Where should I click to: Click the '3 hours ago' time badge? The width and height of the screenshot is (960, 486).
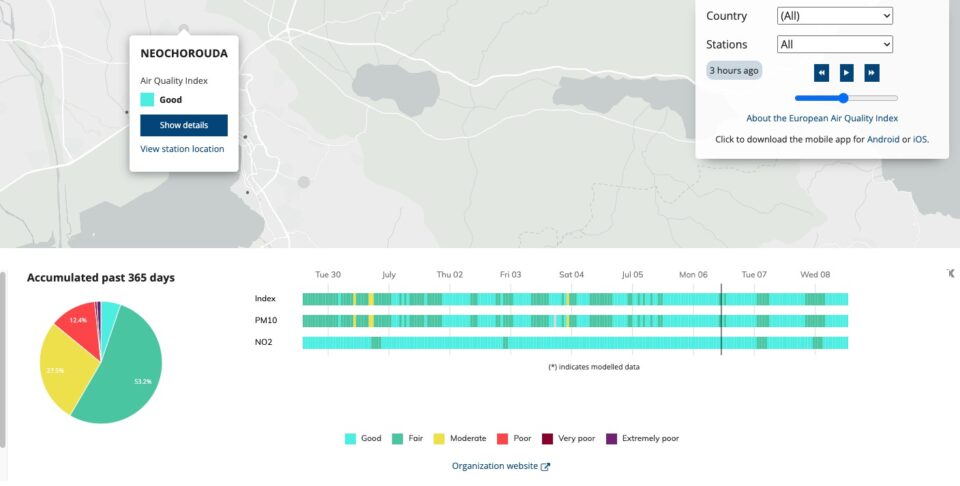pyautogui.click(x=733, y=70)
